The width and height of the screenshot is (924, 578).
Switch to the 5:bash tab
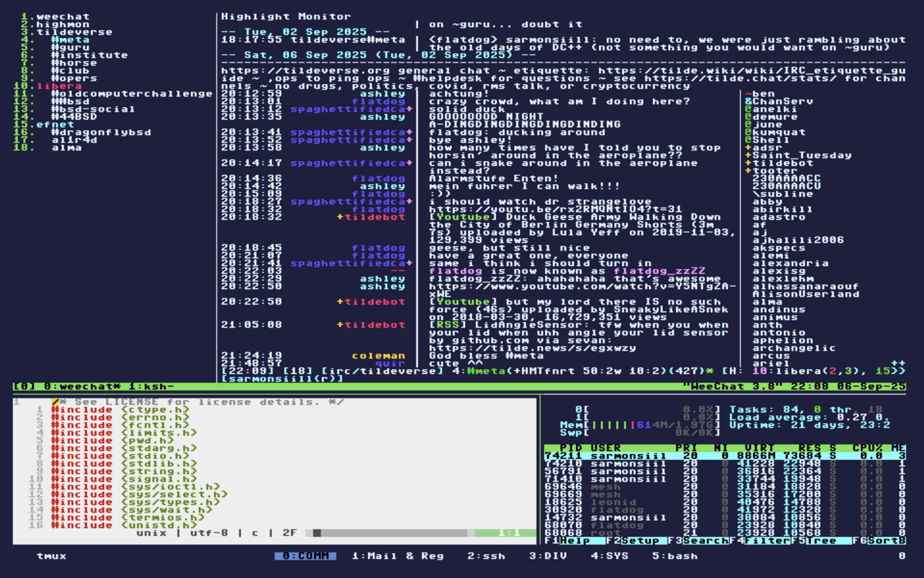tap(675, 556)
